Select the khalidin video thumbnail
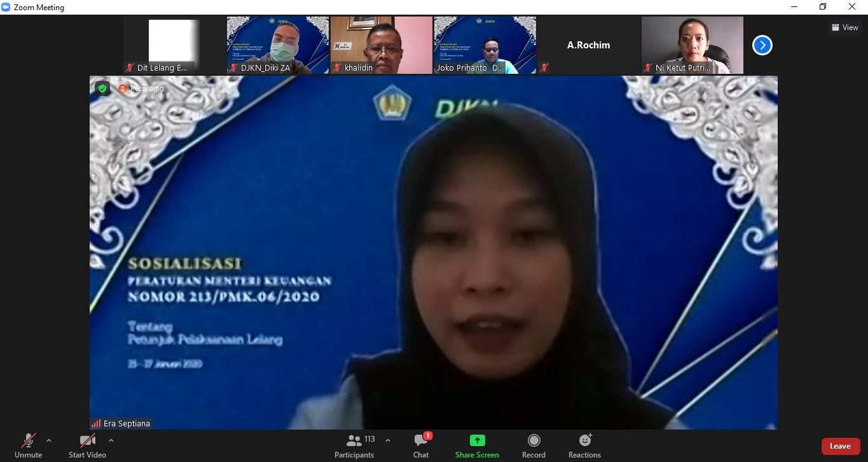 click(381, 45)
